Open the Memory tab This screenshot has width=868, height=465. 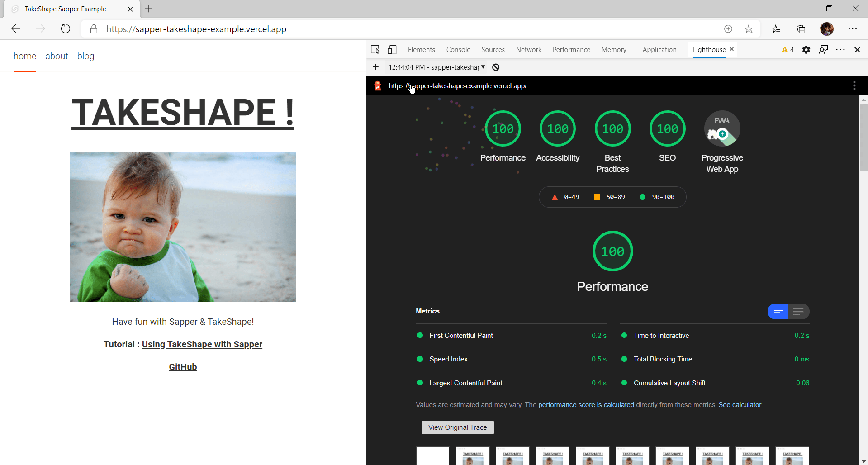pos(614,50)
